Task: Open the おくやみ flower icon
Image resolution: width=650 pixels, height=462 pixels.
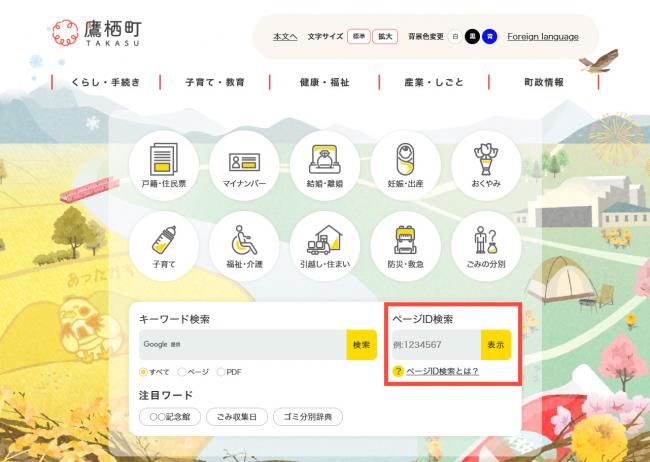Action: click(485, 165)
